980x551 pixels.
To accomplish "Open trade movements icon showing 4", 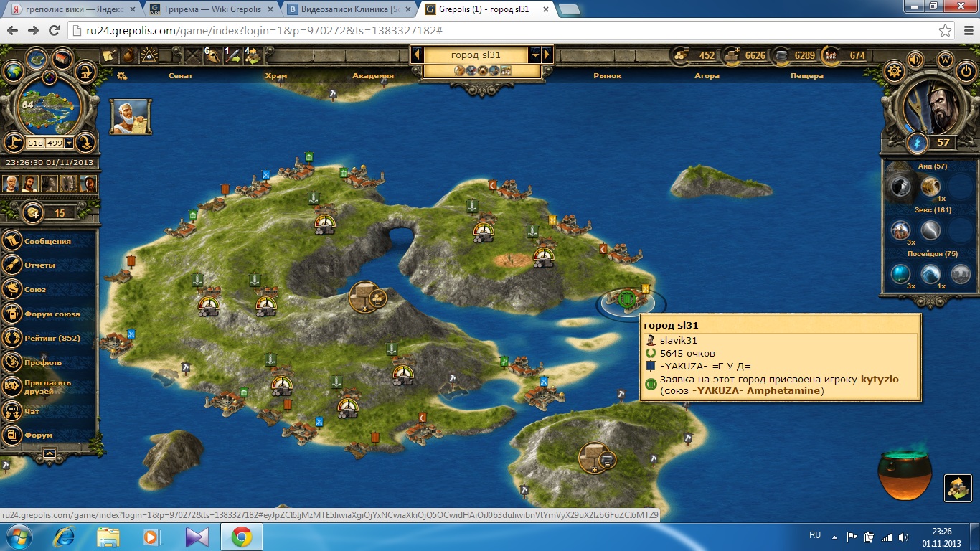I will (x=252, y=55).
